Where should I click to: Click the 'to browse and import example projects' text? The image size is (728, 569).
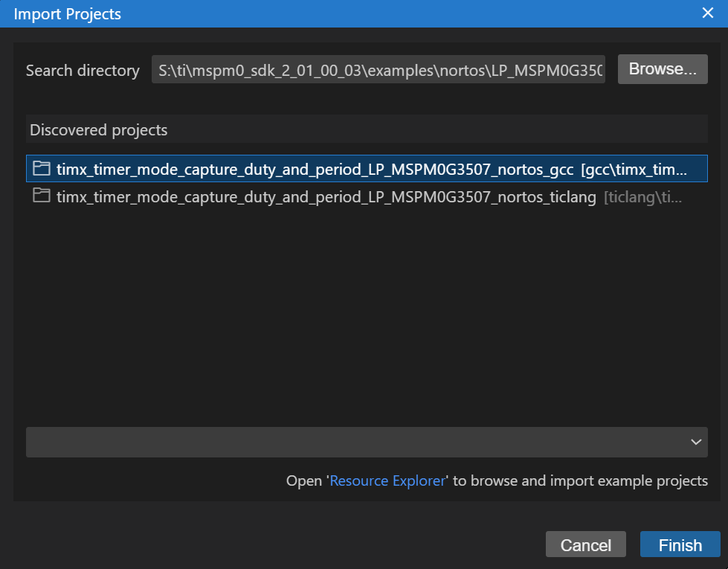pos(580,481)
